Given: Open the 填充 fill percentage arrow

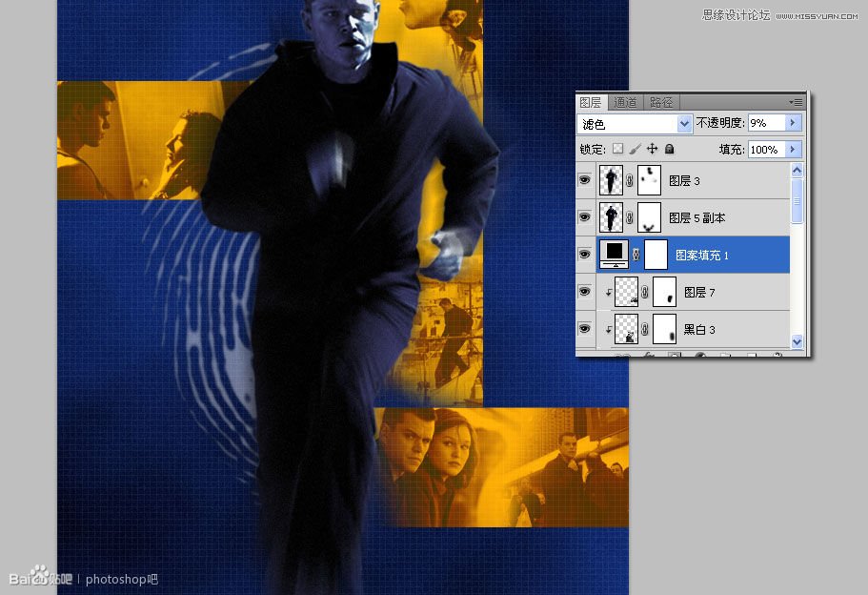Looking at the screenshot, I should tap(794, 149).
